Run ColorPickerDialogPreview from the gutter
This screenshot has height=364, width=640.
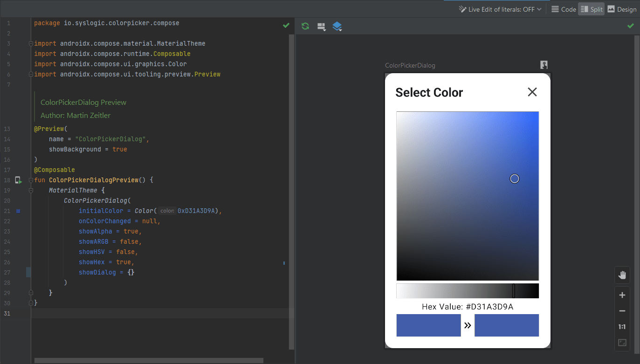point(18,179)
